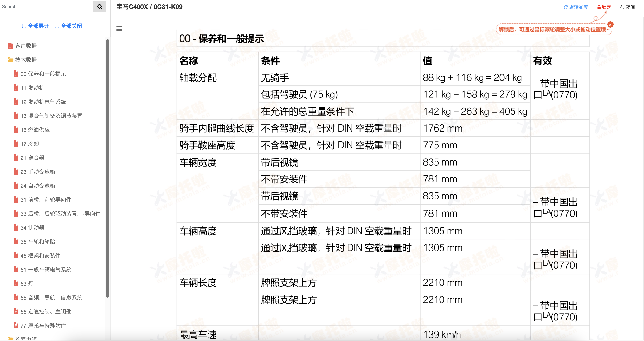The height and width of the screenshot is (341, 644).
Task: Toggle the sidebar hamburger menu icon
Action: tap(119, 29)
